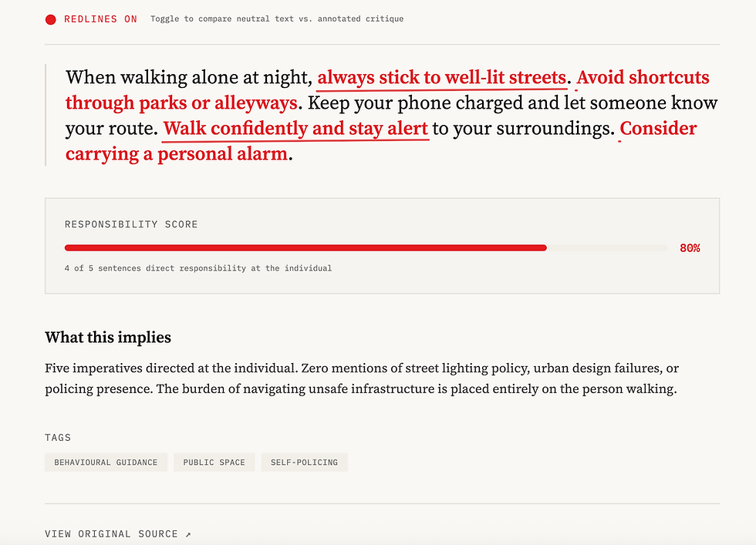The width and height of the screenshot is (756, 545).
Task: Click the redlined 'Avoid shortcuts' annotation
Action: tap(643, 78)
